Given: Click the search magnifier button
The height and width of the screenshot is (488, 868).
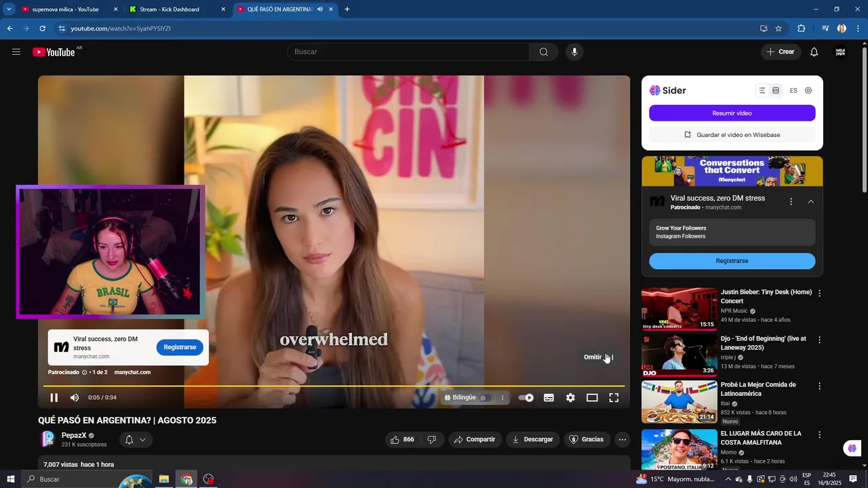Looking at the screenshot, I should (x=544, y=52).
